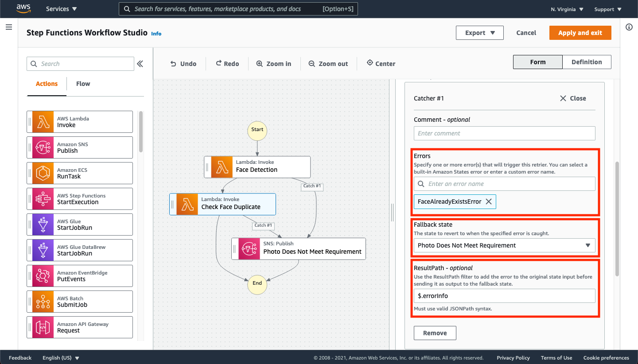Click the Face Detection Lambda icon on canvas
The height and width of the screenshot is (364, 638).
(222, 167)
